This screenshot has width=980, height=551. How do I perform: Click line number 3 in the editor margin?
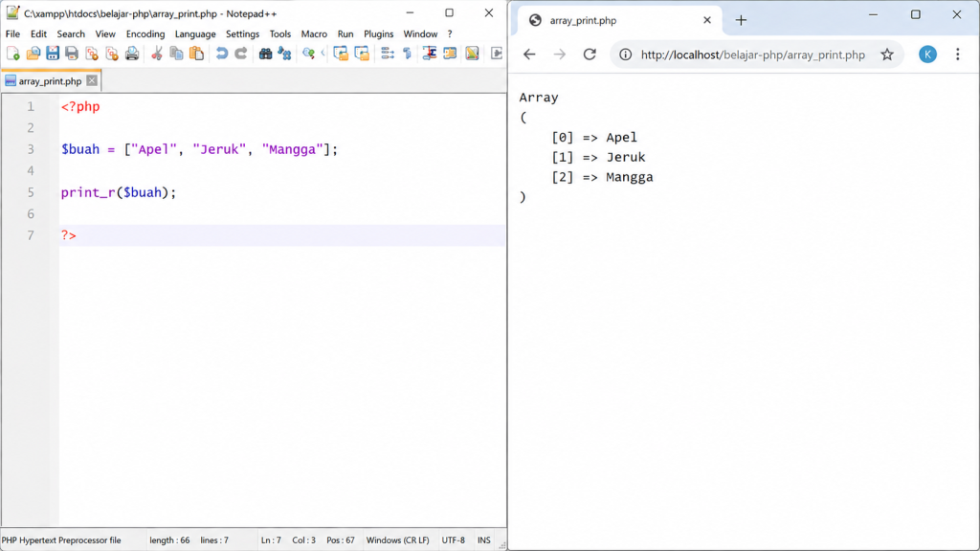[x=31, y=149]
